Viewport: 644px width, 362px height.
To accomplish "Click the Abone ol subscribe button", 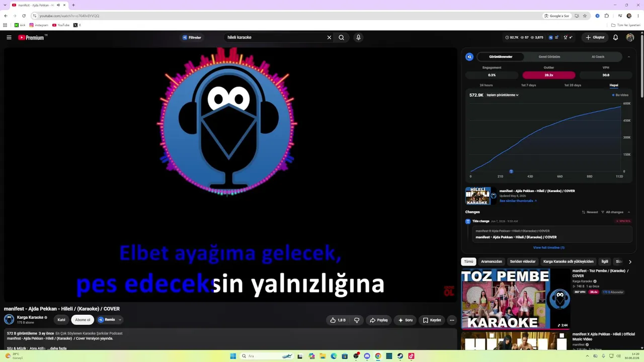I will click(x=83, y=320).
